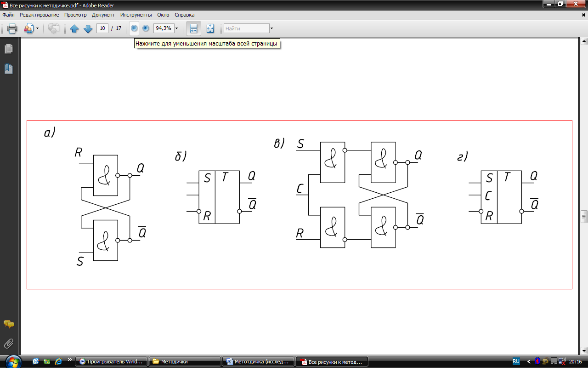Go to previous page with up arrow
Screen dimensions: 588x368
[74, 29]
